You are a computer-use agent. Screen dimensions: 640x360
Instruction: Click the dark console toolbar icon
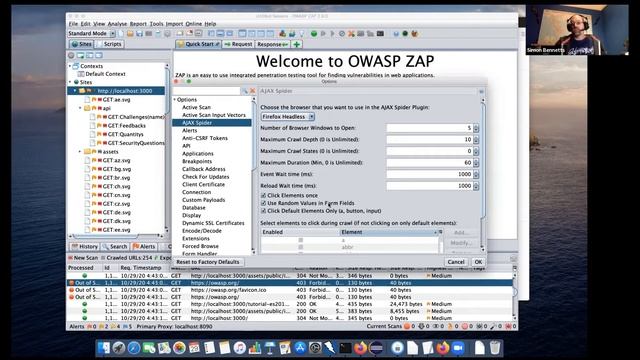[380, 34]
